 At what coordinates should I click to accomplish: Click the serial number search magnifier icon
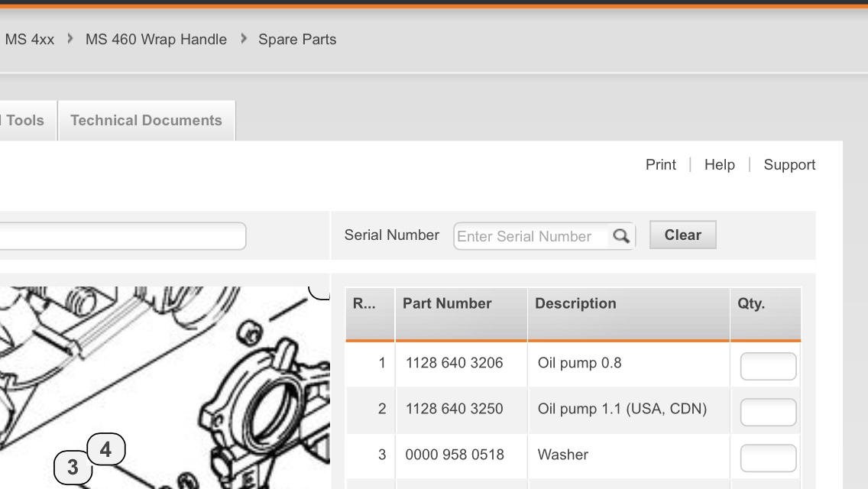point(621,236)
